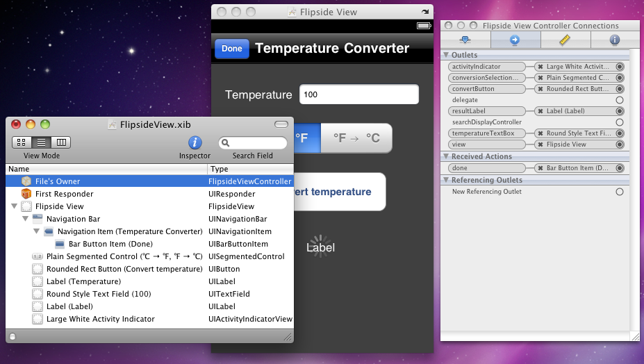The width and height of the screenshot is (644, 364).
Task: Switch to icon view mode
Action: (22, 142)
